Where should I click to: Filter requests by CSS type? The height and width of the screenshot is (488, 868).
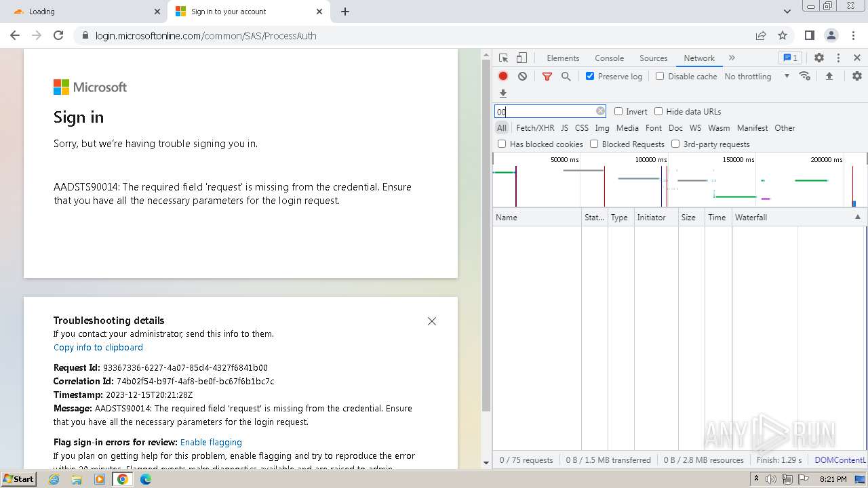coord(582,127)
